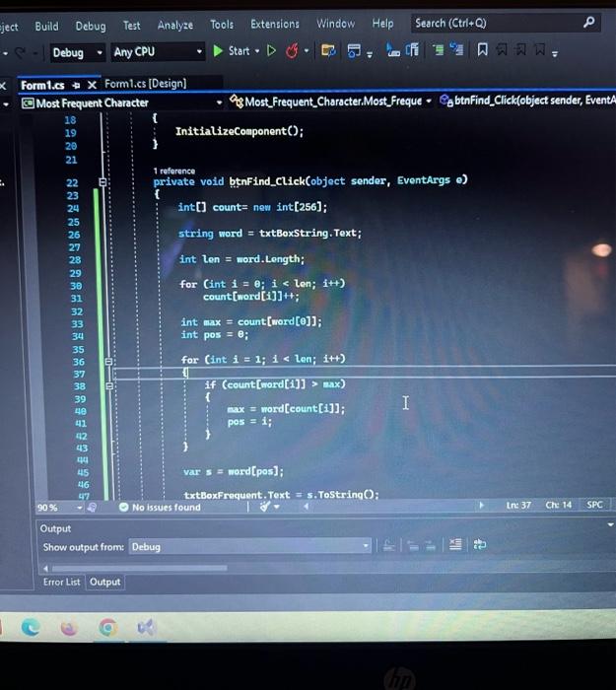Open the Window menu

[336, 23]
